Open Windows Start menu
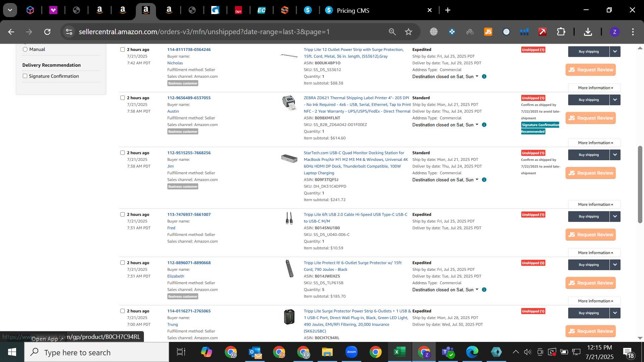Viewport: 644px width, 362px height. point(12,352)
